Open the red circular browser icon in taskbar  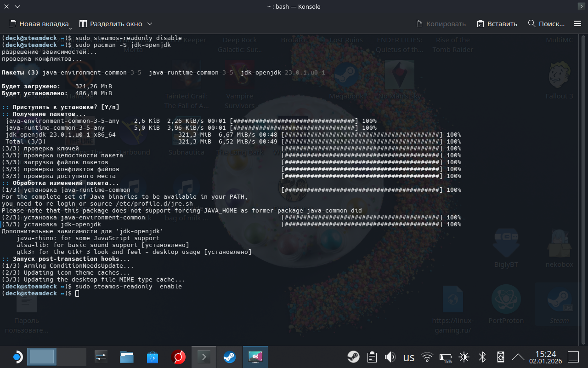pyautogui.click(x=178, y=357)
